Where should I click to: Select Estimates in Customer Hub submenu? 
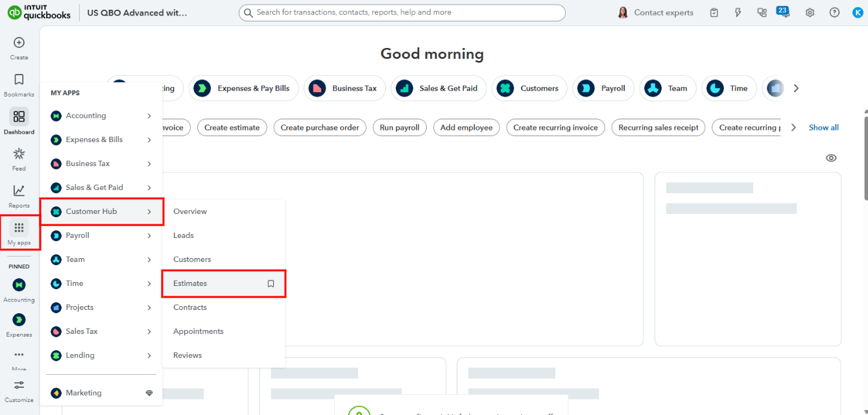223,283
